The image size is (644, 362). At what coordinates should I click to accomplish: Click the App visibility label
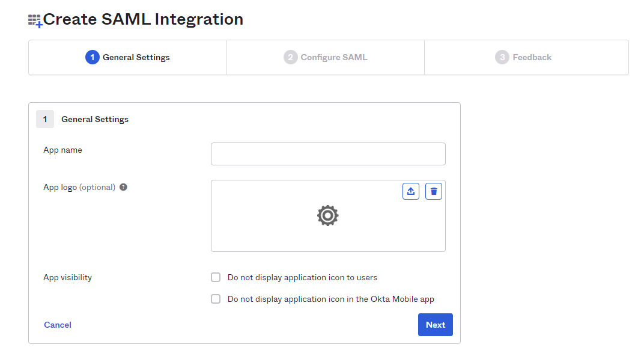pyautogui.click(x=68, y=277)
